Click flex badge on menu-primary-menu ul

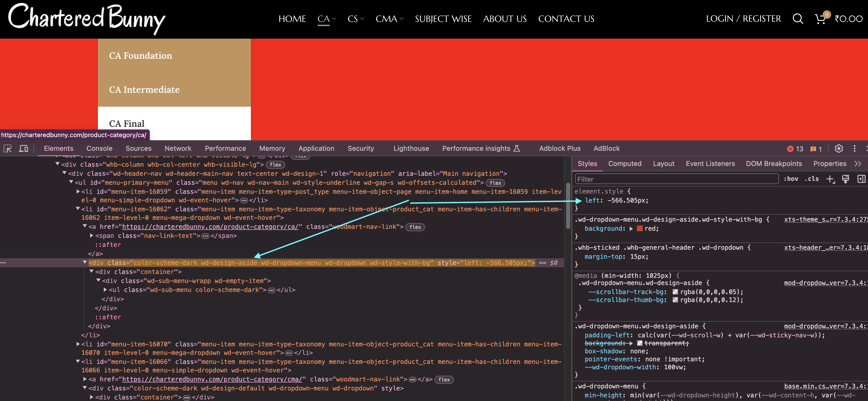click(495, 183)
